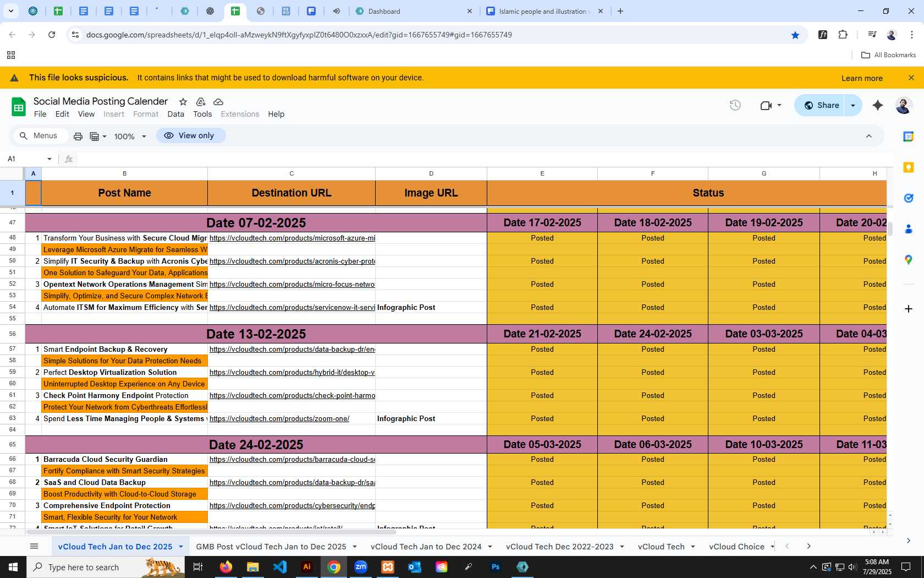The height and width of the screenshot is (578, 924).
Task: Open the File menu
Action: click(x=40, y=114)
